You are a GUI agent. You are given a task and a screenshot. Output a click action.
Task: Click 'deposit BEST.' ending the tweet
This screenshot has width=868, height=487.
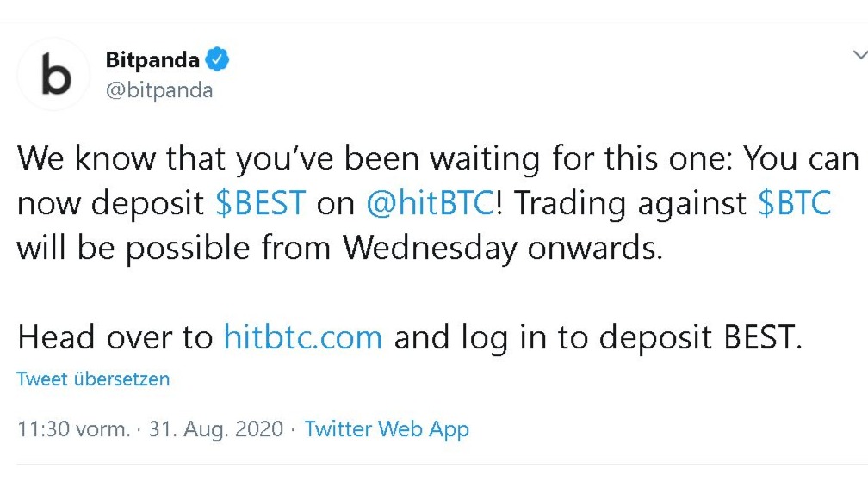701,337
